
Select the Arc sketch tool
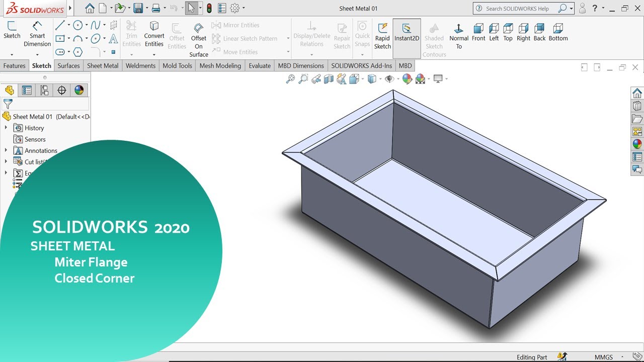tap(77, 39)
